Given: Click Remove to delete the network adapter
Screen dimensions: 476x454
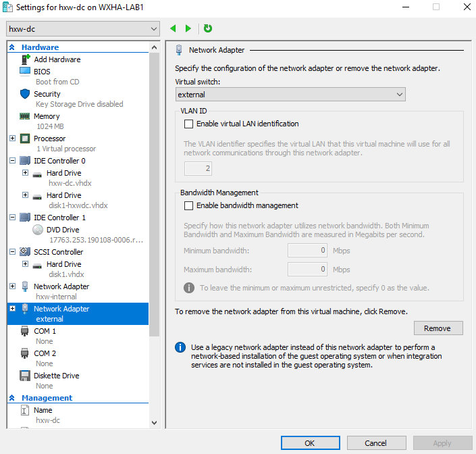Looking at the screenshot, I should 438,328.
